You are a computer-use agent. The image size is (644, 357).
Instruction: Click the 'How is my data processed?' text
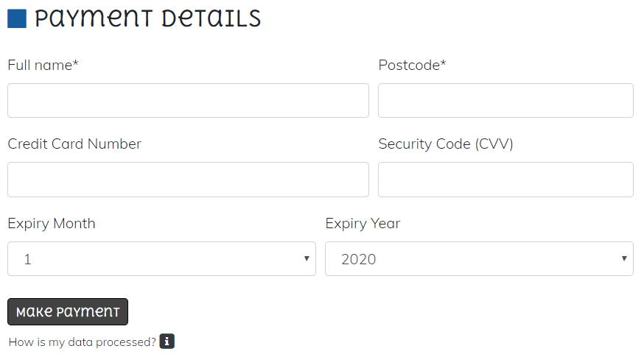point(82,342)
